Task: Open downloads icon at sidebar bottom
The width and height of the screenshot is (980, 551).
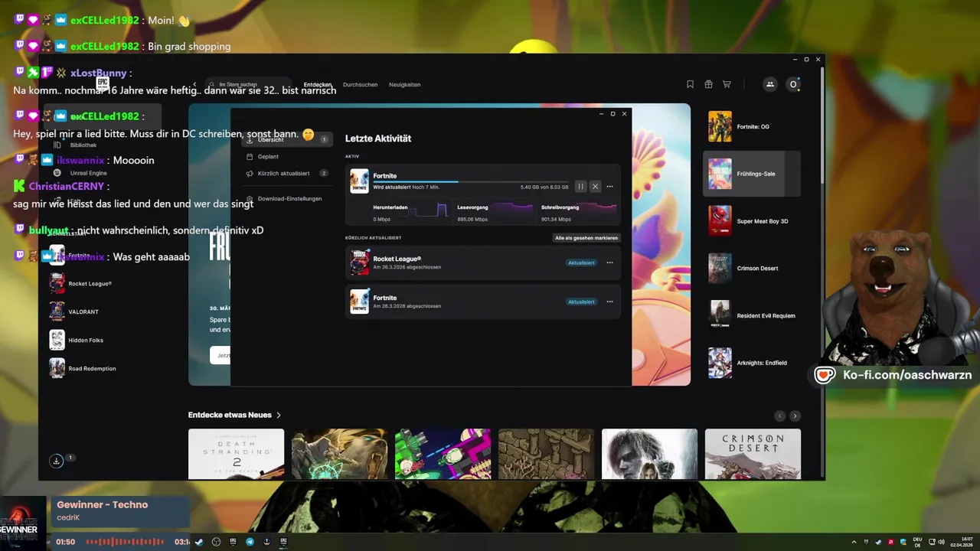Action: click(56, 461)
